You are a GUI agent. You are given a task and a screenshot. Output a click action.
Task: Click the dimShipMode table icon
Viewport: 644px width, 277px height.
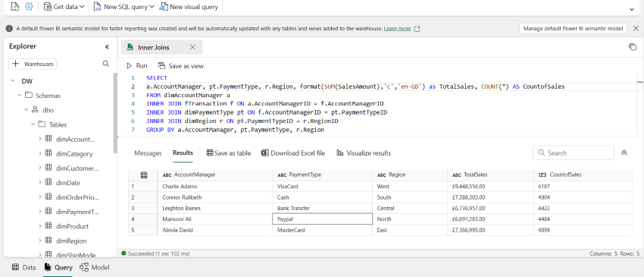[x=48, y=254]
